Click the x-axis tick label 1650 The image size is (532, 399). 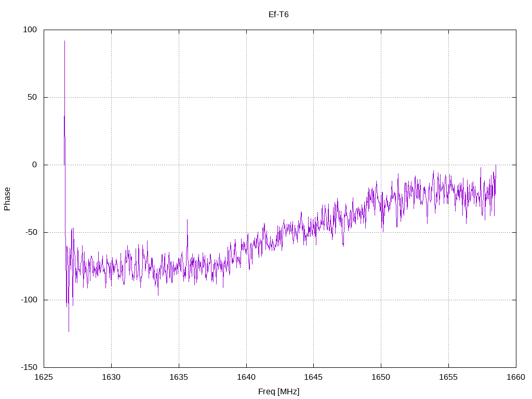tap(381, 377)
